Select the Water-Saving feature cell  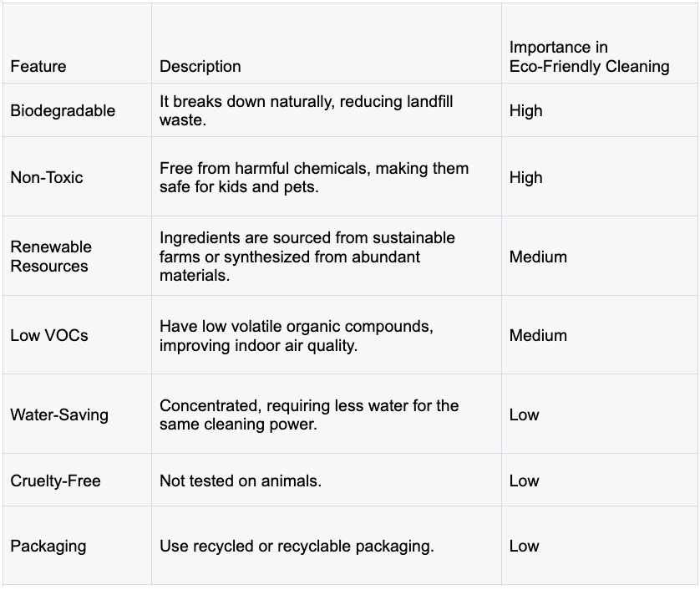pos(77,414)
